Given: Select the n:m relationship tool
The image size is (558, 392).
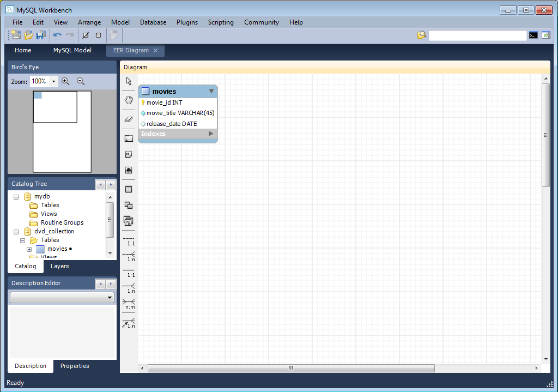Looking at the screenshot, I should pyautogui.click(x=129, y=304).
